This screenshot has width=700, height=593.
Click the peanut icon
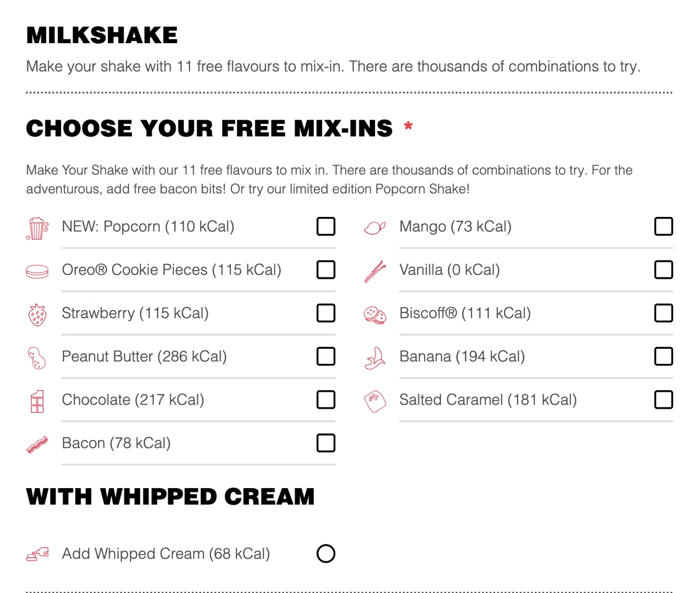pos(37,357)
